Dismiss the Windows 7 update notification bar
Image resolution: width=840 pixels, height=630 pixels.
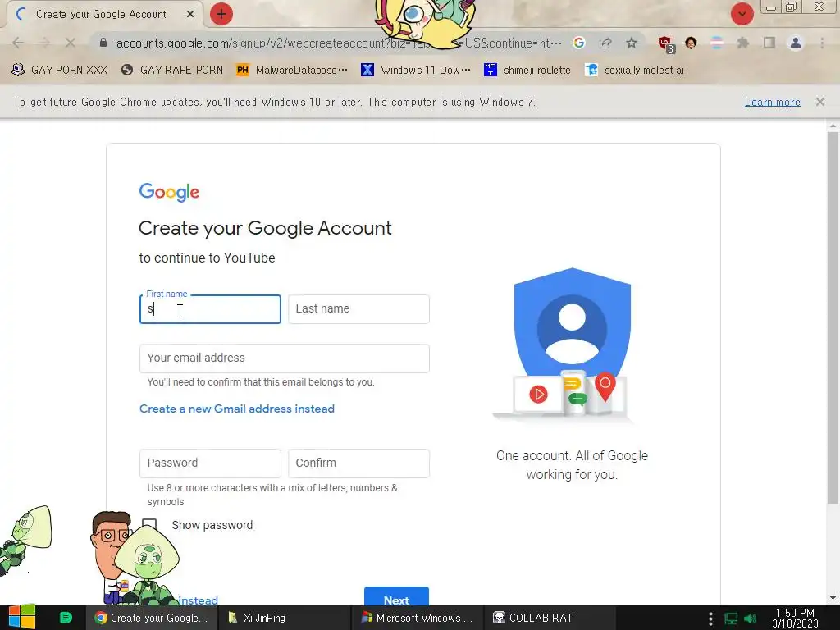(820, 102)
